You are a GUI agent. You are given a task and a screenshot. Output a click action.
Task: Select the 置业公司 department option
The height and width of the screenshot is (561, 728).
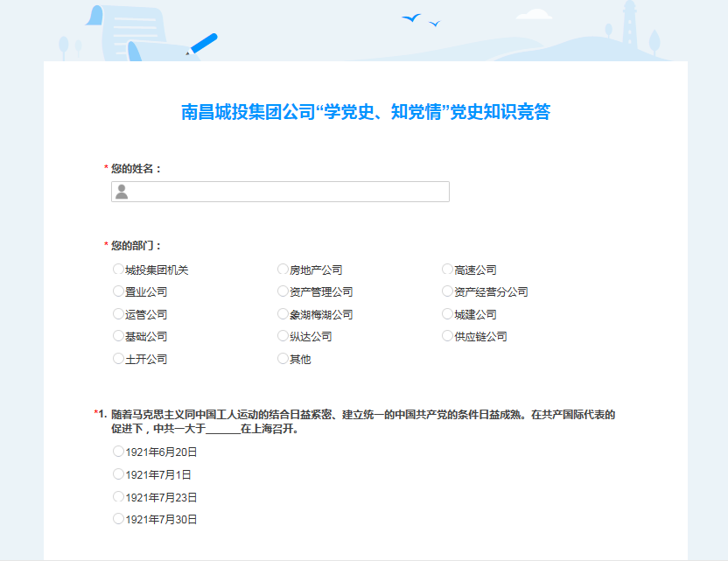[x=116, y=291]
